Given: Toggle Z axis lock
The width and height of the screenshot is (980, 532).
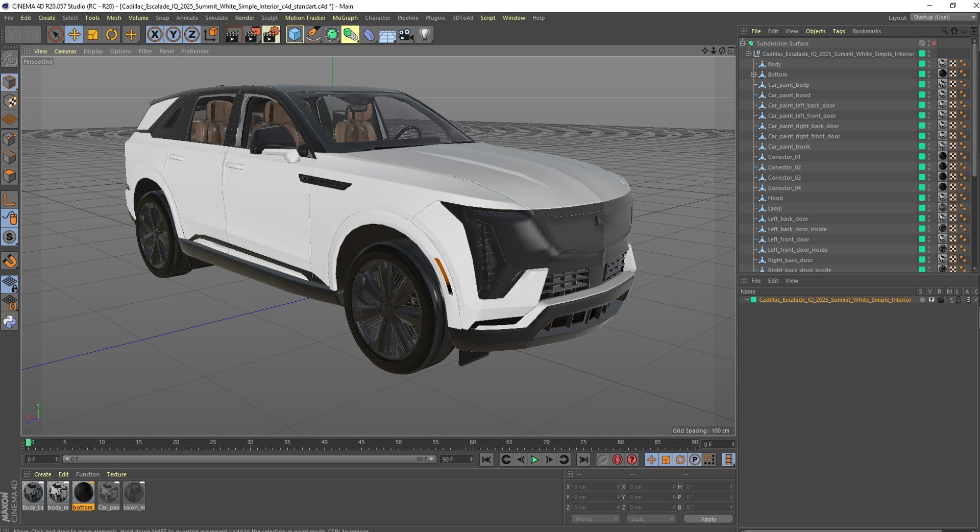Looking at the screenshot, I should pos(192,35).
